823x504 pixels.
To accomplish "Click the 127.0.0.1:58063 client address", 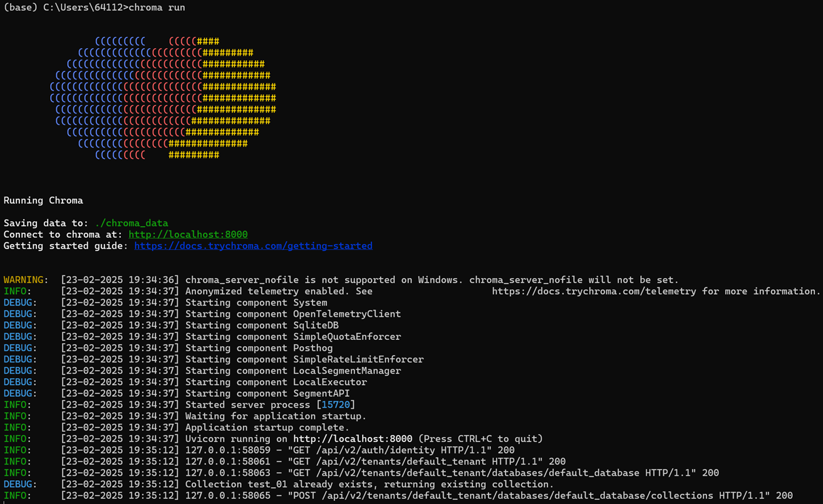I will 228,473.
